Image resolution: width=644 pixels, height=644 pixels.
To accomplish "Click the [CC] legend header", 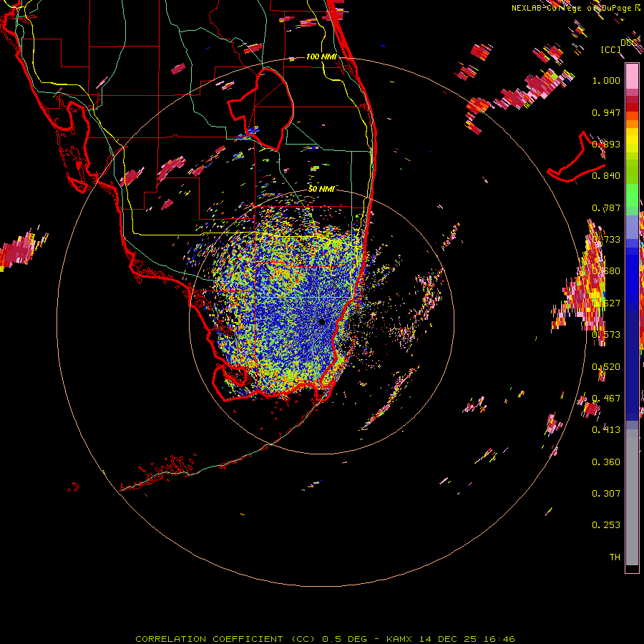I will 611,49.
